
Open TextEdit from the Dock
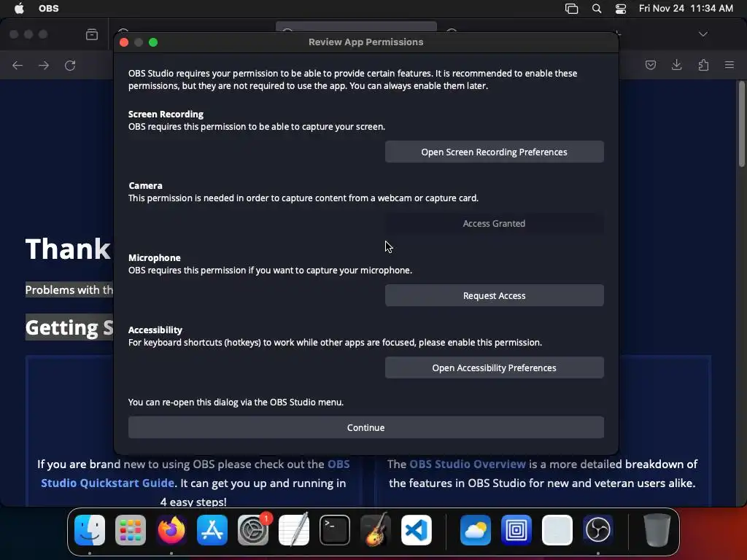click(x=294, y=530)
